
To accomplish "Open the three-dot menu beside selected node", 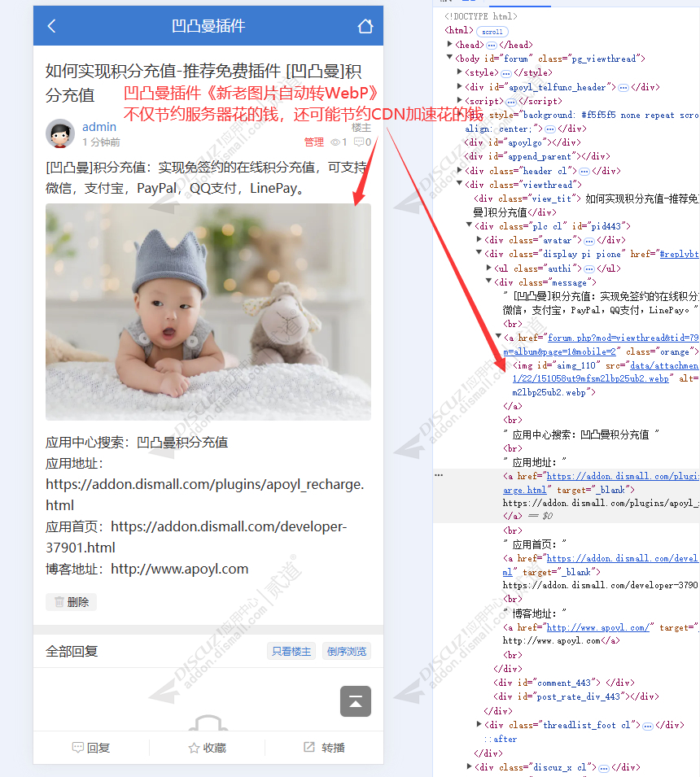I will coord(439,475).
